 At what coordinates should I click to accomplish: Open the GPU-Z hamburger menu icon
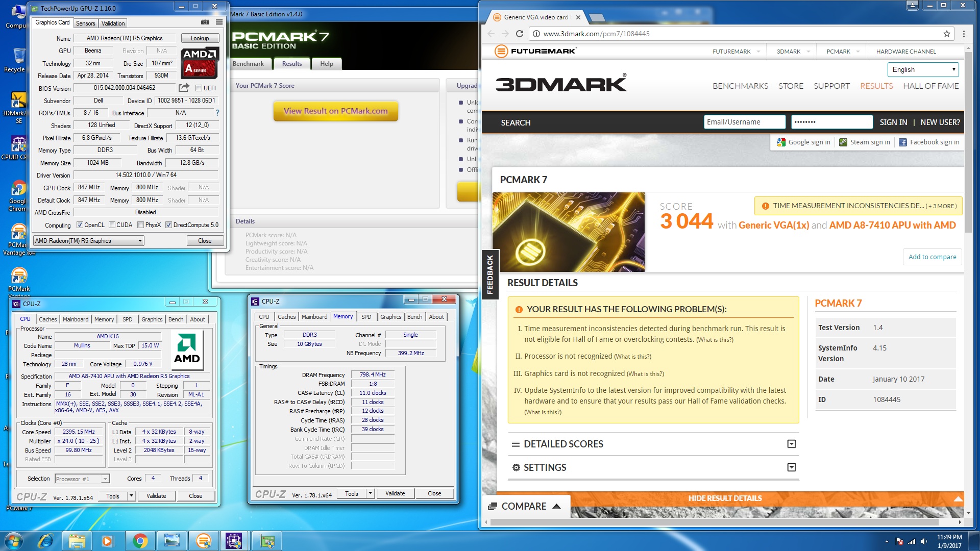[219, 22]
